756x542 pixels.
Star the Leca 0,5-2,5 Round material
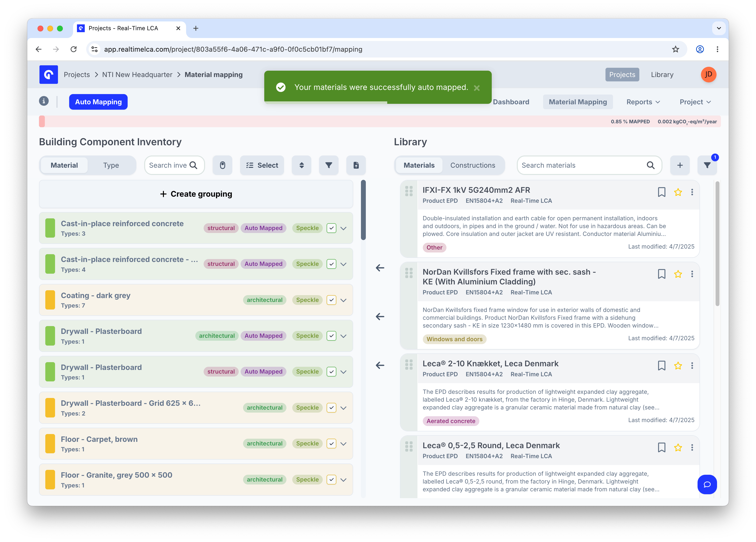coord(678,448)
